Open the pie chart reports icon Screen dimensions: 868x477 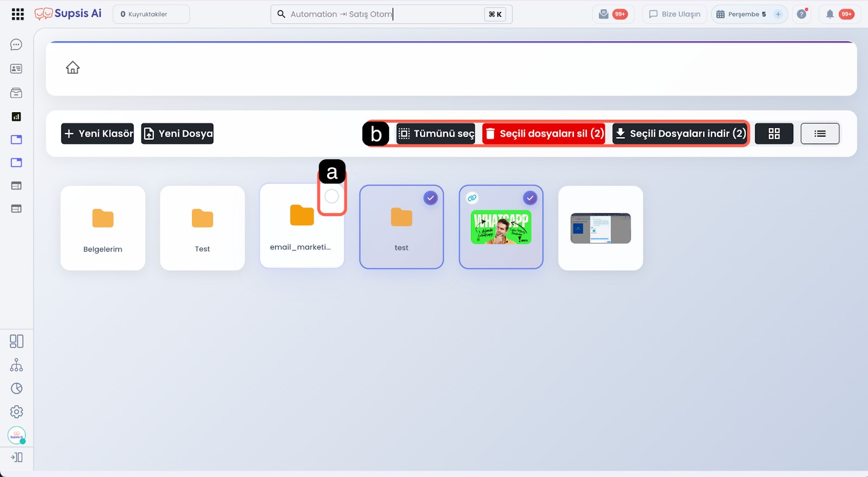click(x=16, y=389)
